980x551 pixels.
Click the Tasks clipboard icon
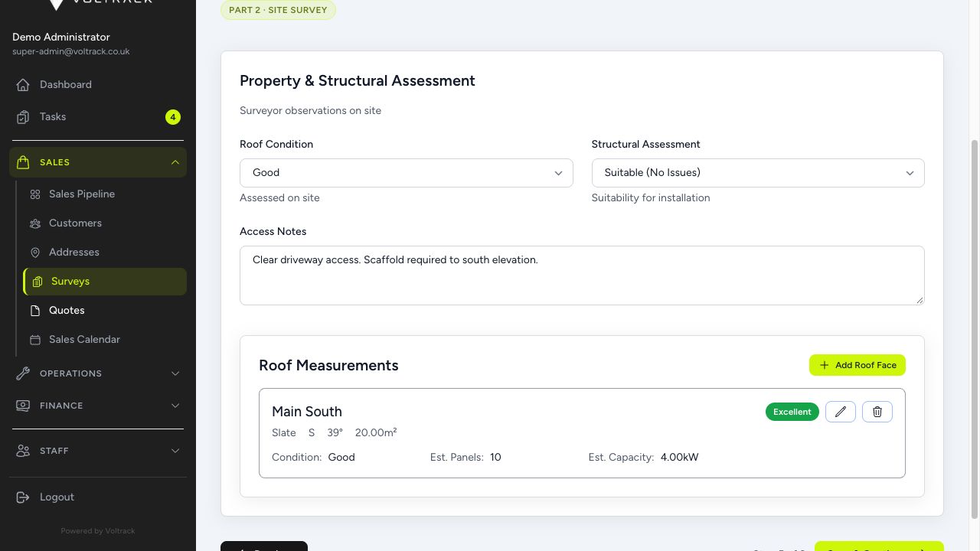click(23, 117)
